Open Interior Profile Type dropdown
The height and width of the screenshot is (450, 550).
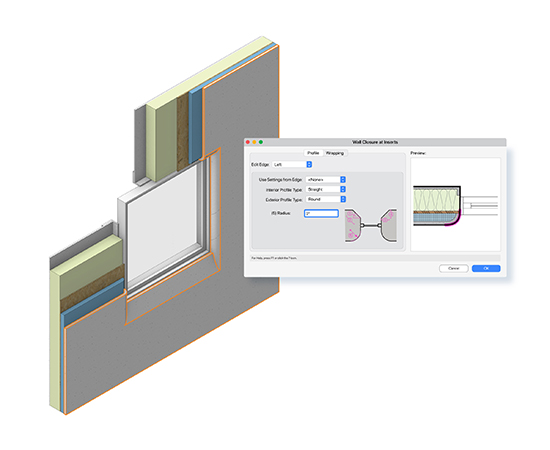pyautogui.click(x=326, y=189)
